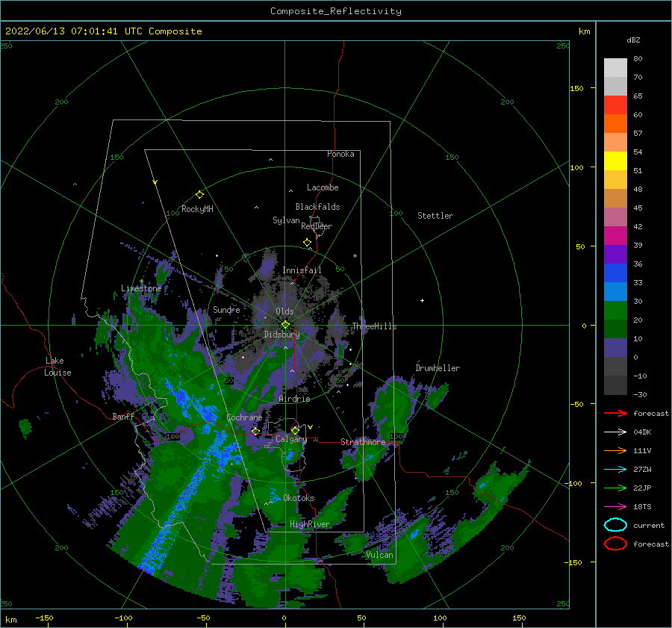Click the 30 dBZ green swatch
This screenshot has height=628, width=672.
(x=615, y=310)
